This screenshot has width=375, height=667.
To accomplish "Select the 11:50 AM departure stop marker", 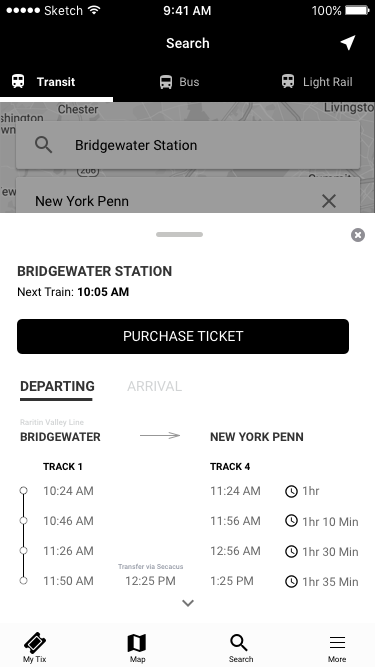I will [x=23, y=581].
